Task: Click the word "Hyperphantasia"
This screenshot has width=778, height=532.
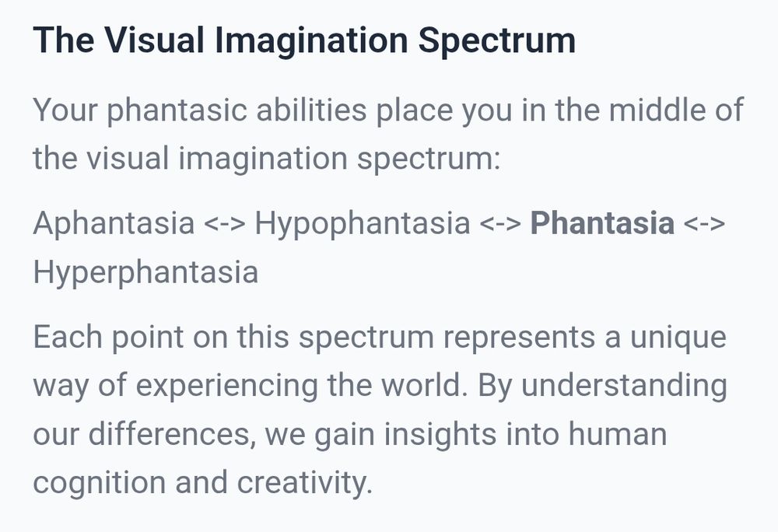Action: tap(145, 272)
